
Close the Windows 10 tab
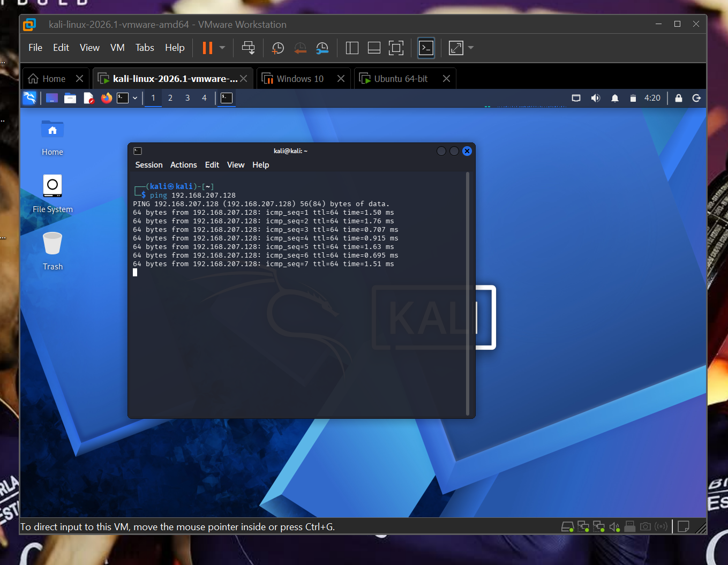tap(341, 79)
